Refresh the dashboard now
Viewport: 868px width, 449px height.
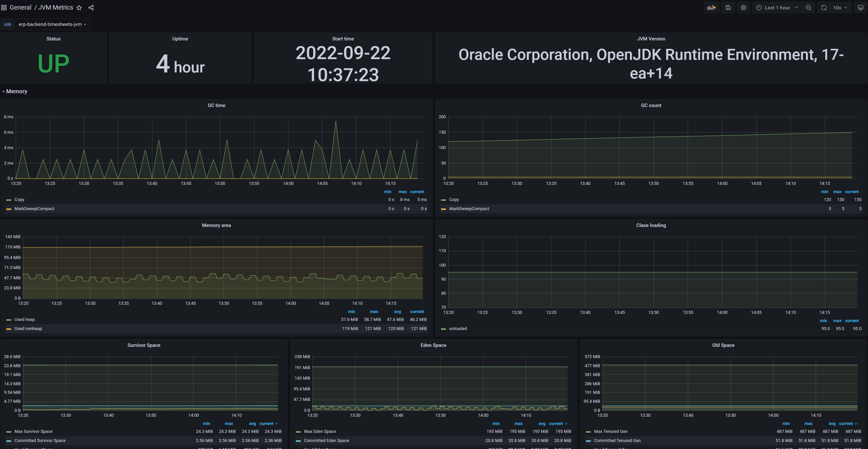pyautogui.click(x=824, y=8)
